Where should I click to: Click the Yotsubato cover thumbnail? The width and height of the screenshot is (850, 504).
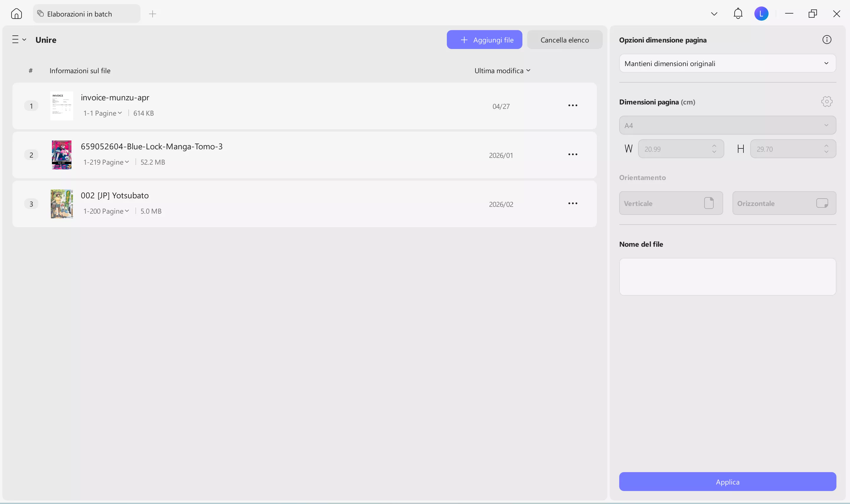[x=61, y=204]
